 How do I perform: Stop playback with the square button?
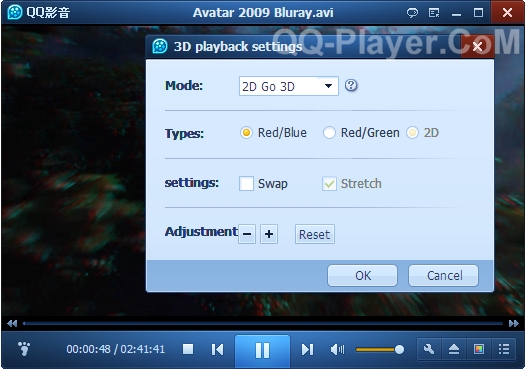point(188,349)
